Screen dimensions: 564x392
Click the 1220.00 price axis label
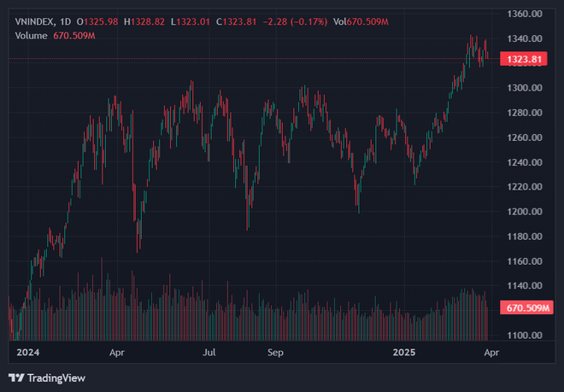coord(525,187)
